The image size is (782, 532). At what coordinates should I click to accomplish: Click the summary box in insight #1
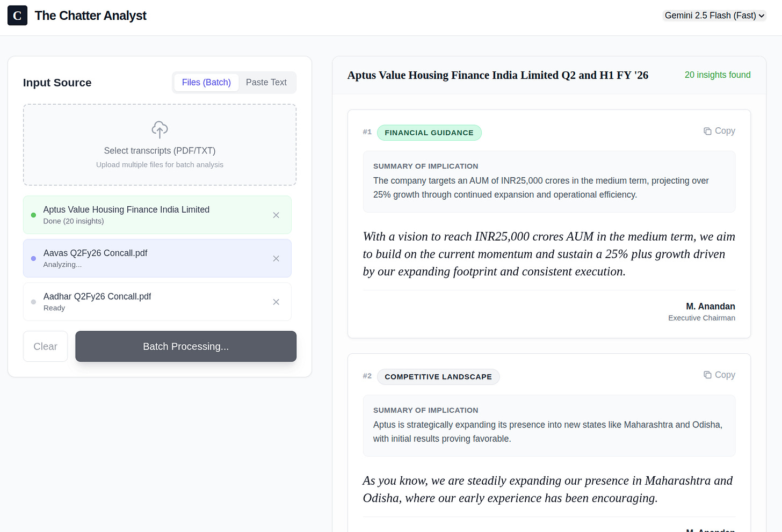[x=549, y=182]
